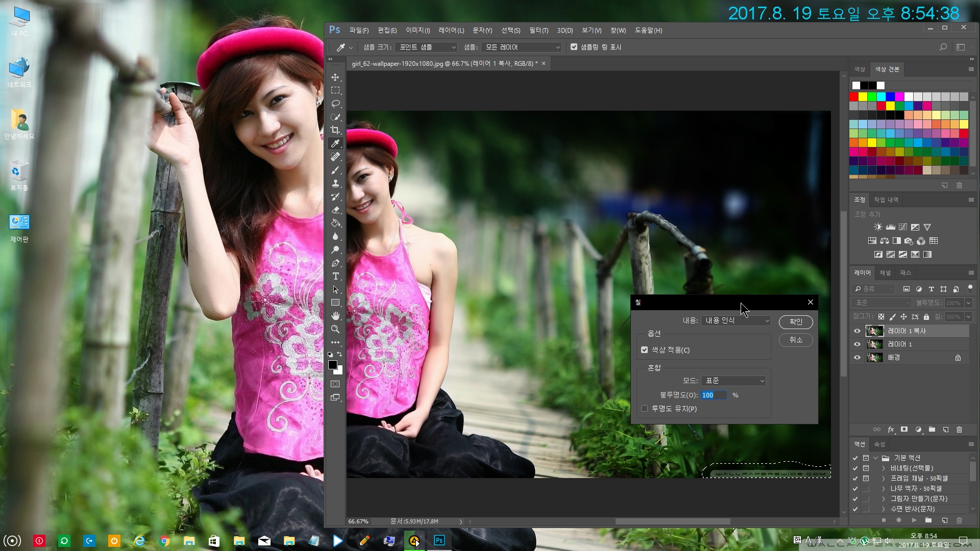Collapse the 기본 액션 folder
Image resolution: width=980 pixels, height=551 pixels.
876,458
